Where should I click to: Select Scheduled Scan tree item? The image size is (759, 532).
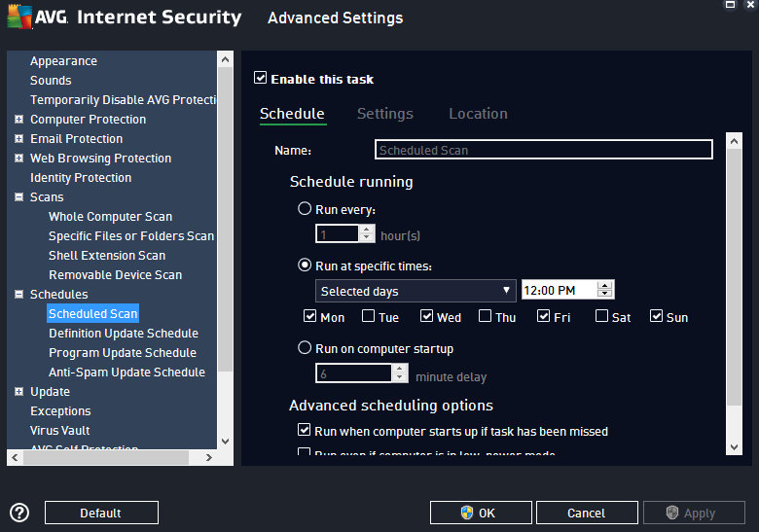(93, 313)
